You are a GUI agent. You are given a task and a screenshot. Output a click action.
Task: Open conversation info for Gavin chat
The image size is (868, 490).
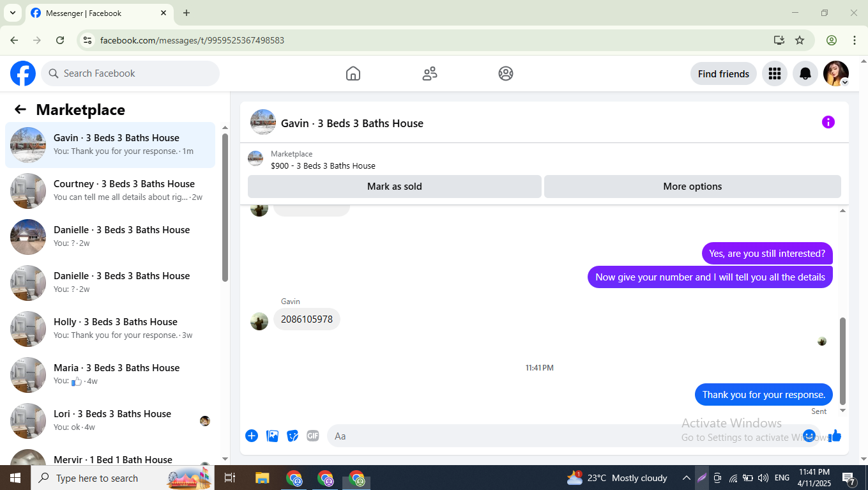828,122
